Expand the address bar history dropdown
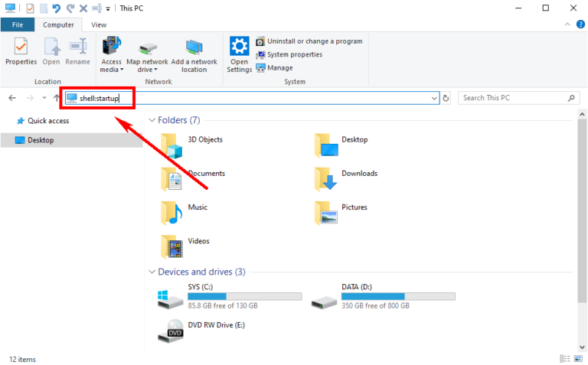 (434, 98)
